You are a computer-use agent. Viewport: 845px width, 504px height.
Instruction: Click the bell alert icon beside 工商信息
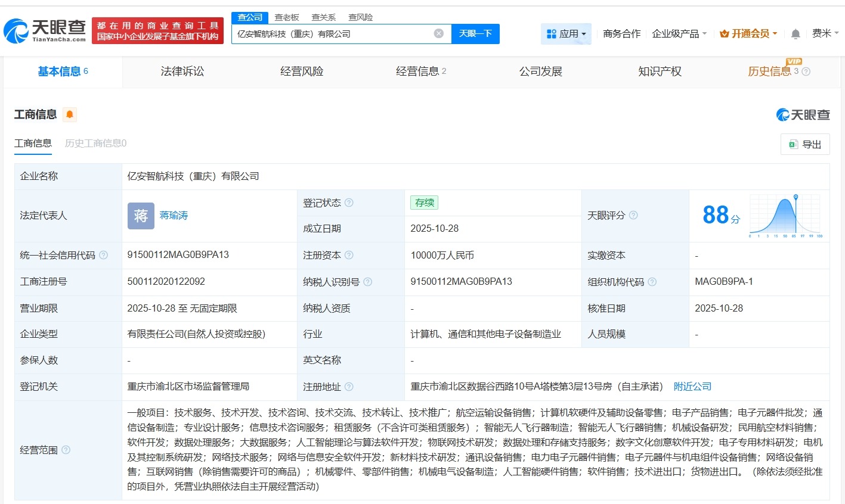[x=70, y=114]
